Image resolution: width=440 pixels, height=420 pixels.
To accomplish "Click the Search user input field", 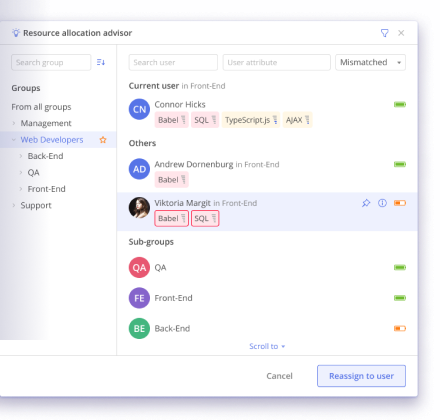I will coord(173,62).
